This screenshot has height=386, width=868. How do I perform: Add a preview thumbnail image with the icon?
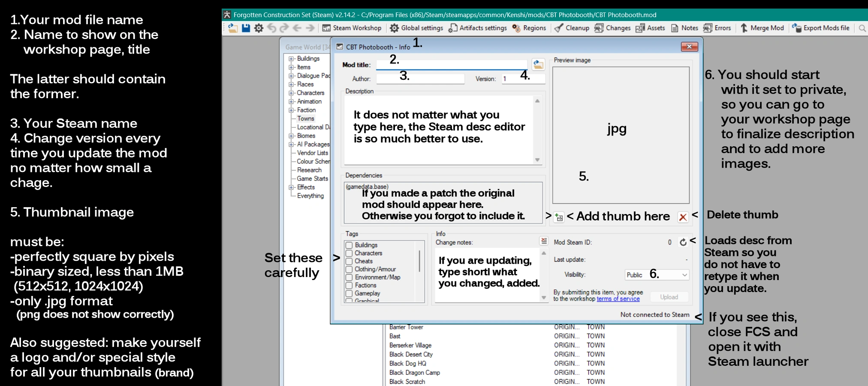(559, 217)
